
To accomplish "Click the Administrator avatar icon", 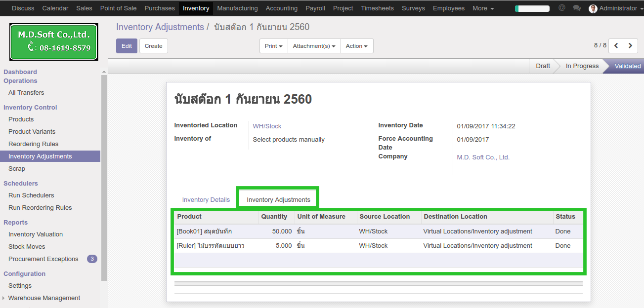I will click(593, 8).
